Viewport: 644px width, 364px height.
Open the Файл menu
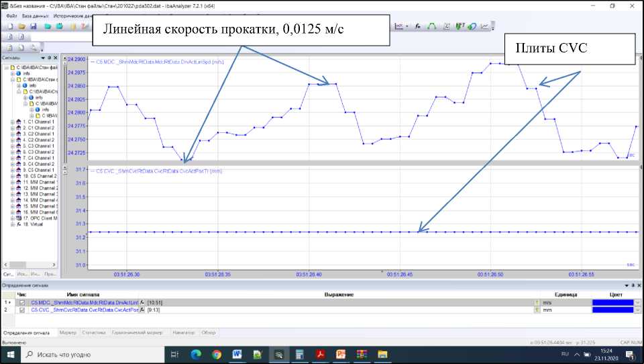coord(11,15)
